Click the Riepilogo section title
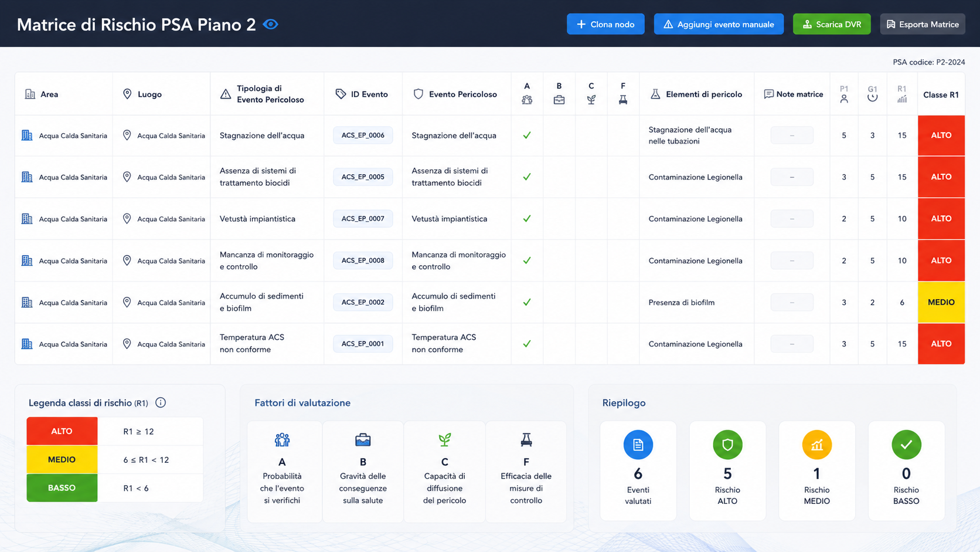980x552 pixels. pos(624,403)
